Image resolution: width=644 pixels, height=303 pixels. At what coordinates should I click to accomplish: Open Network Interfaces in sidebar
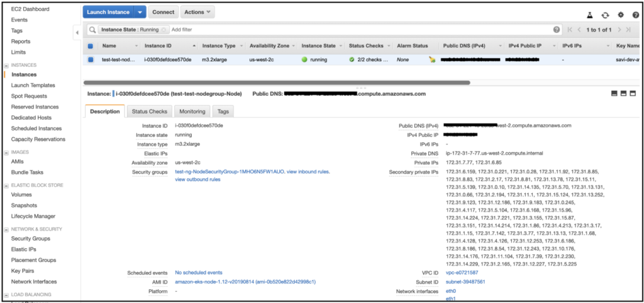pos(34,282)
